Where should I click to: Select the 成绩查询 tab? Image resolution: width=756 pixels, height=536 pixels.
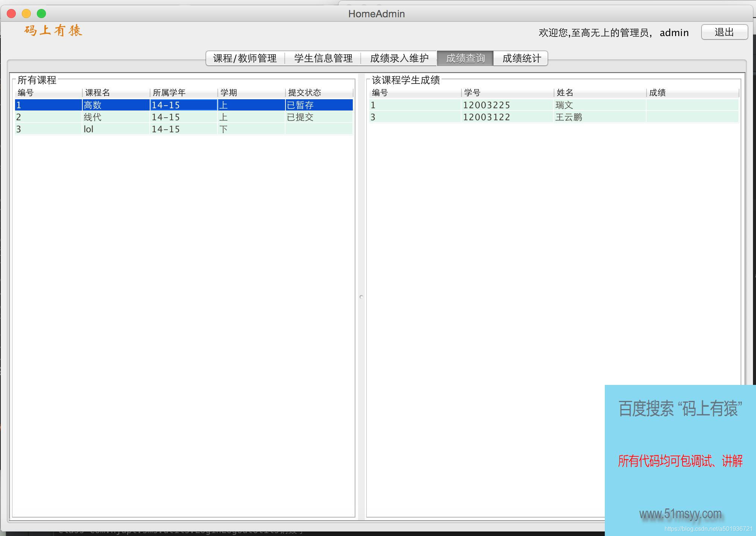[465, 58]
